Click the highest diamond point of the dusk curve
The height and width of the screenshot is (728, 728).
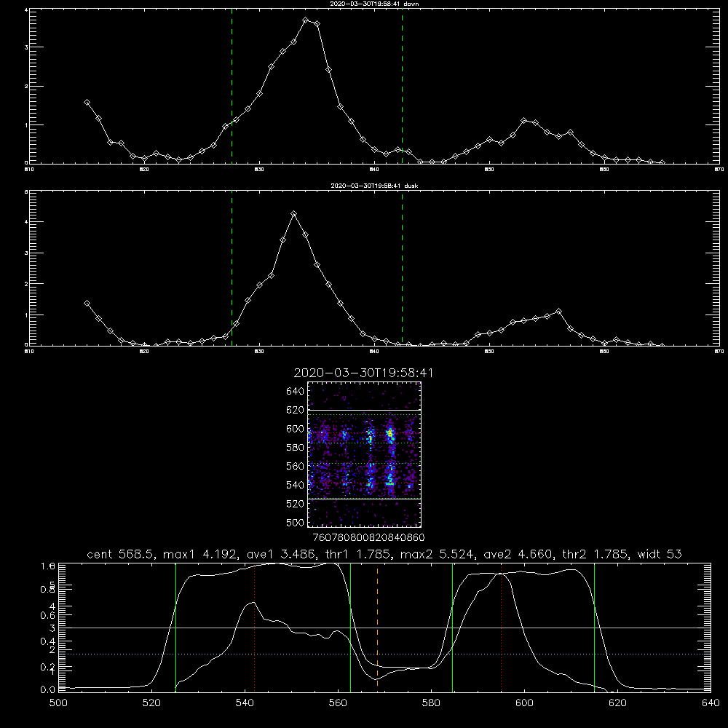pyautogui.click(x=293, y=214)
